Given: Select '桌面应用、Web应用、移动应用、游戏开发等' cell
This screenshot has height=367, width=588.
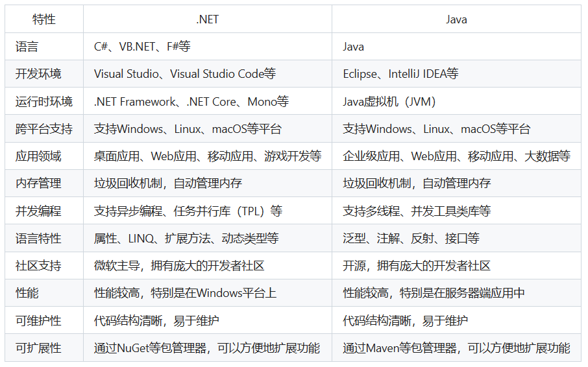Looking at the screenshot, I should tap(208, 156).
